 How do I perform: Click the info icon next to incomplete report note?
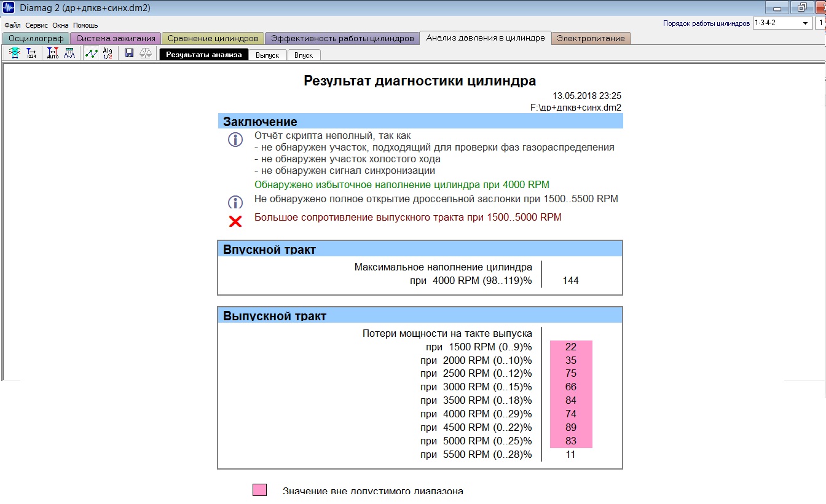point(235,140)
